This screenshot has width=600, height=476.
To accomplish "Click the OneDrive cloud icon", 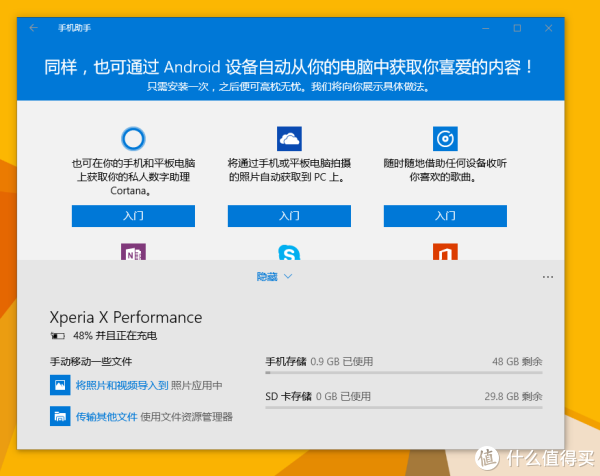I will pos(289,139).
